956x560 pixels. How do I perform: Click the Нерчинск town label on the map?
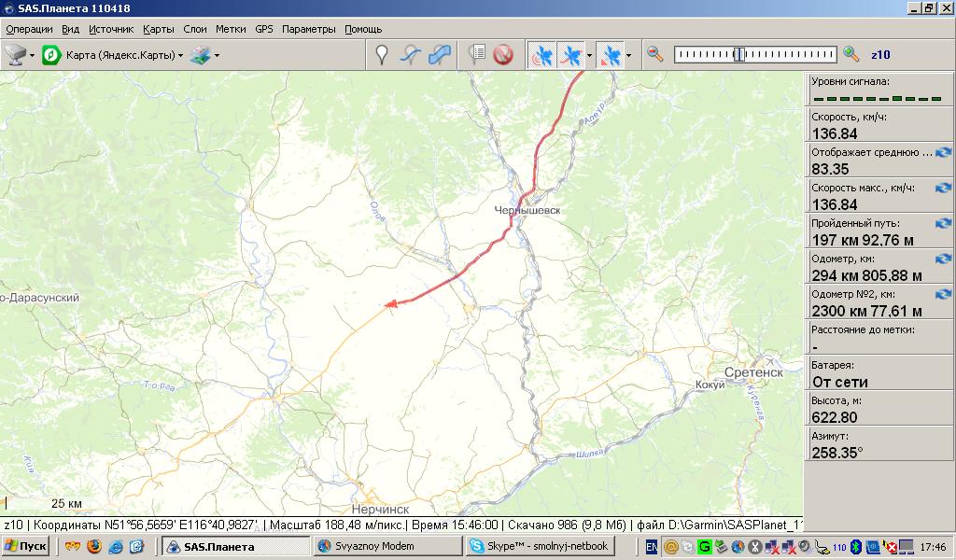[x=381, y=509]
